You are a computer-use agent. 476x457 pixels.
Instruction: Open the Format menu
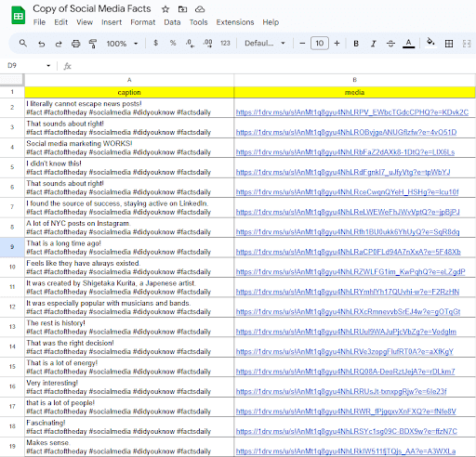pyautogui.click(x=143, y=22)
